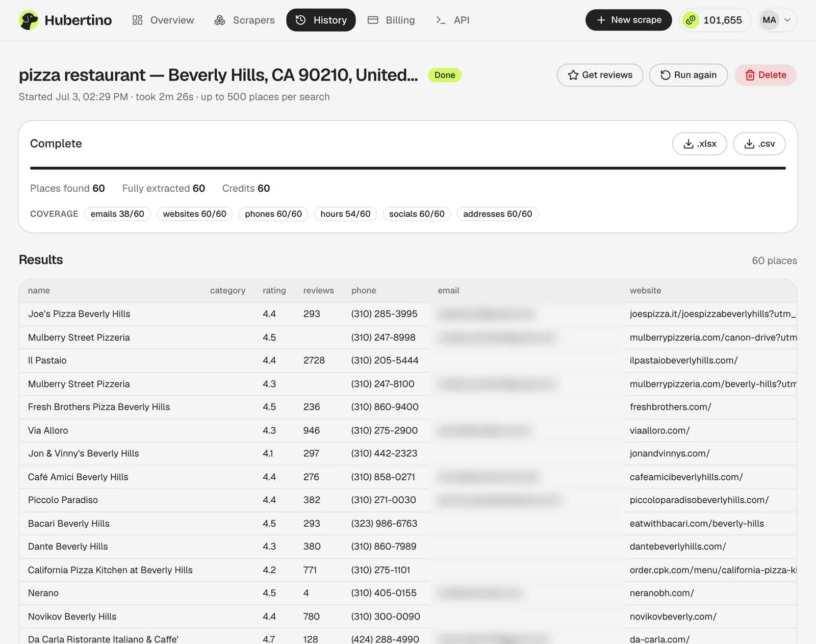816x644 pixels.
Task: Start a New scrape
Action: [628, 20]
